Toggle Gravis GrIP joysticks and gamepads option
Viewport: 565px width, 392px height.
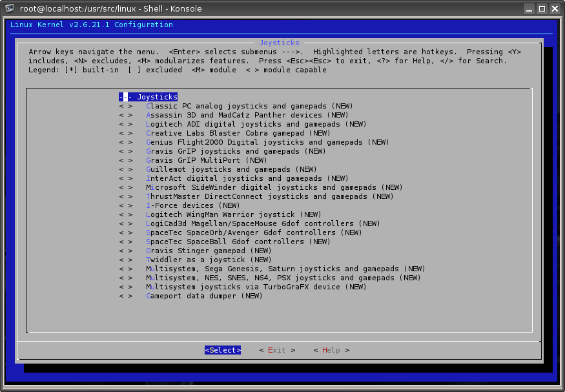126,151
